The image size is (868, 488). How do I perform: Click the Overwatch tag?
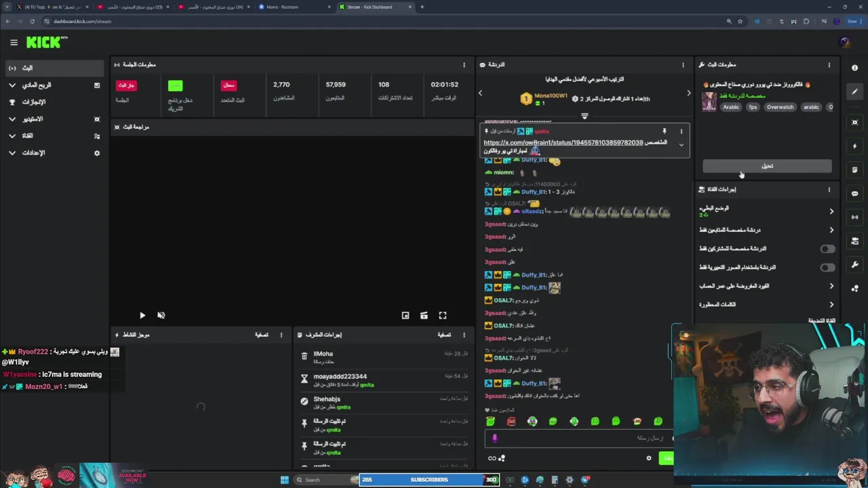[x=780, y=107]
